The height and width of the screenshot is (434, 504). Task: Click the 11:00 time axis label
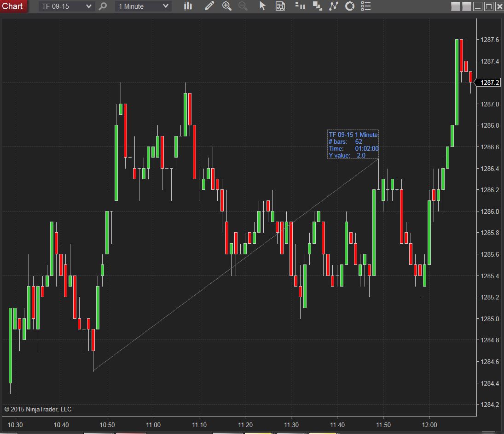click(x=153, y=425)
